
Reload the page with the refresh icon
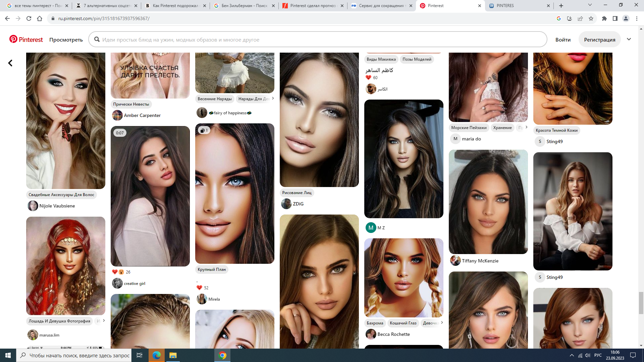[x=29, y=18]
